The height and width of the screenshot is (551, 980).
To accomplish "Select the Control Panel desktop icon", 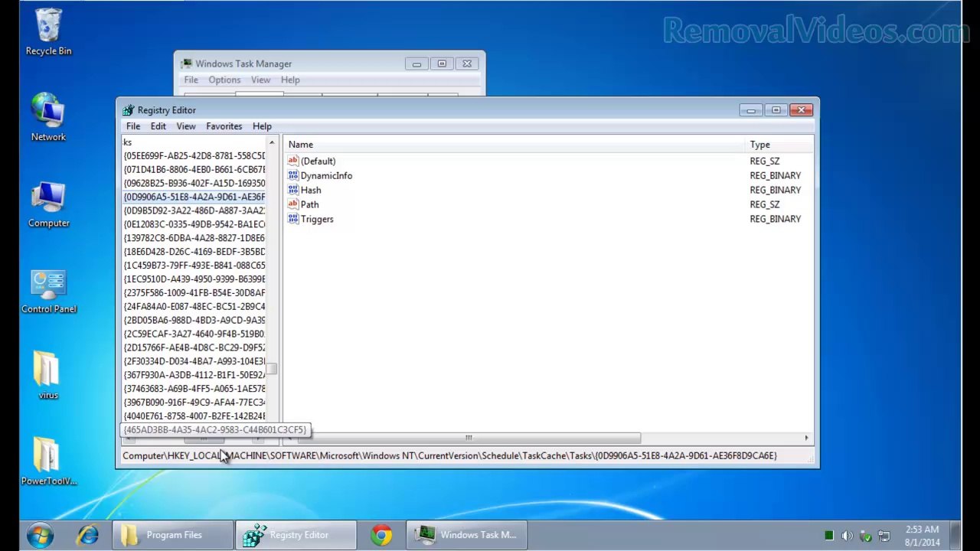I will coord(48,291).
